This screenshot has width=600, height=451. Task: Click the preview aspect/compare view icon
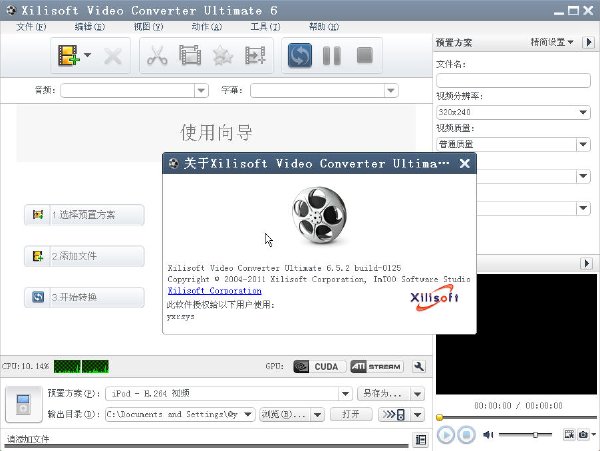pos(569,435)
